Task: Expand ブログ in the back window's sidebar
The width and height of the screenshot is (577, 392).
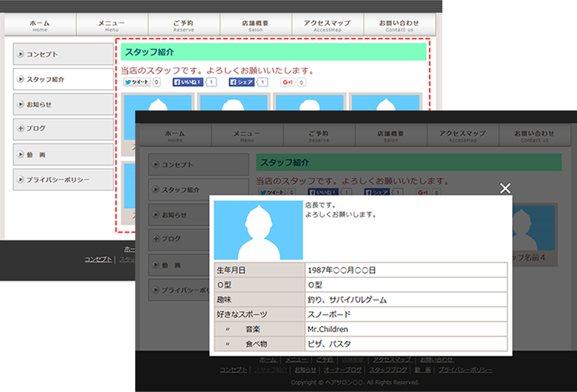Action: pos(63,129)
